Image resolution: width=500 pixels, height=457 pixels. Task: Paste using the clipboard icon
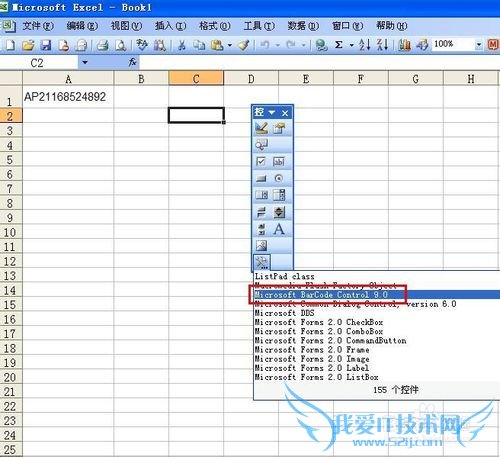coord(217,45)
